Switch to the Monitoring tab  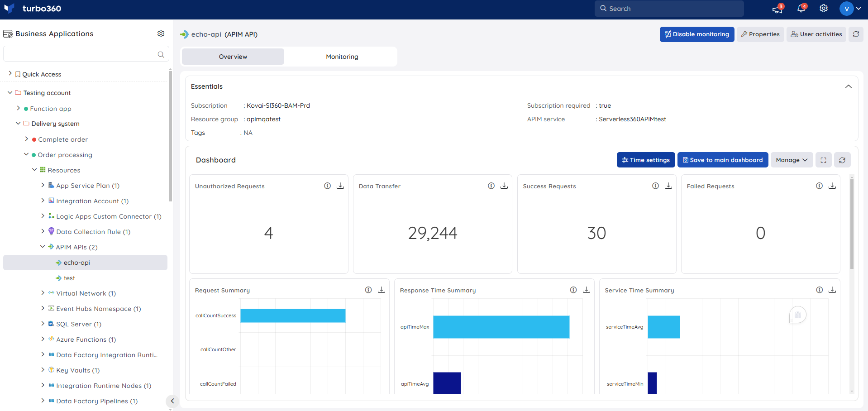(342, 57)
